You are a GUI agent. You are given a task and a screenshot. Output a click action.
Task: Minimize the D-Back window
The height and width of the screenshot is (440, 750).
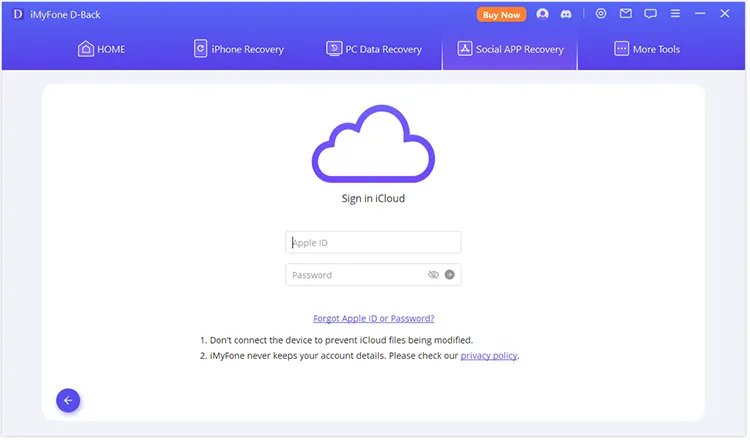(700, 13)
